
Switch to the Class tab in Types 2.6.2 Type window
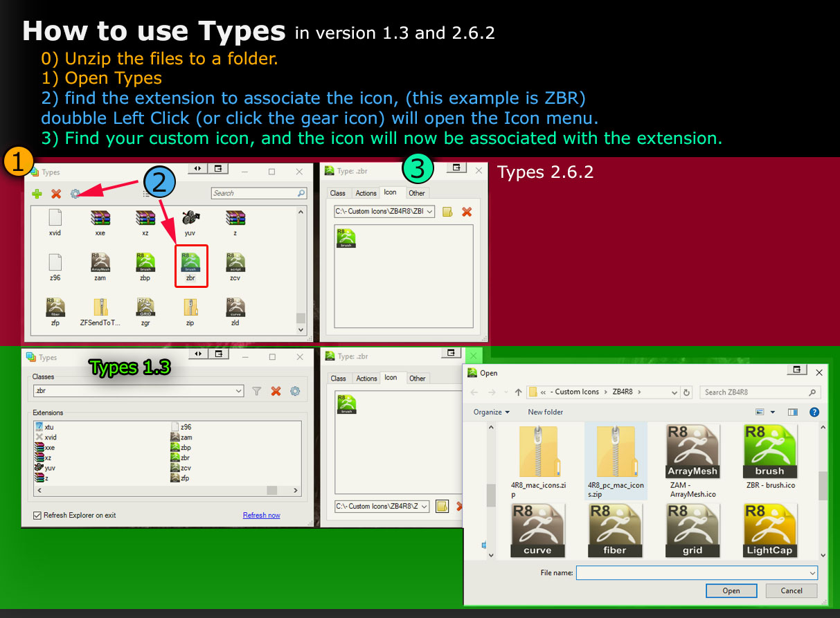point(338,193)
